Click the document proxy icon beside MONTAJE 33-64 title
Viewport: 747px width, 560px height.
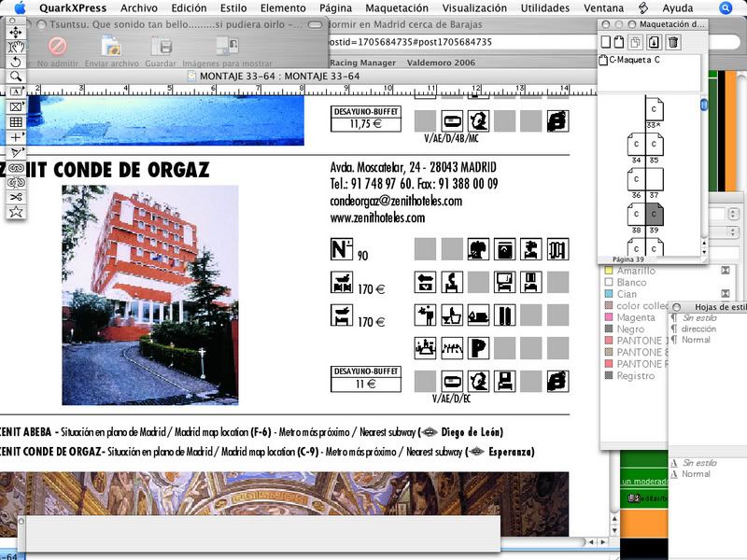(191, 77)
